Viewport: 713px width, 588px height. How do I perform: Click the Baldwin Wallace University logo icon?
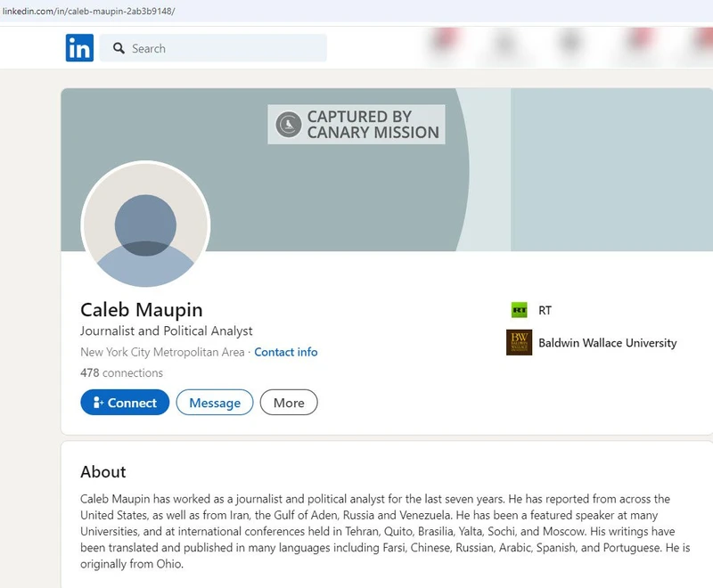point(520,342)
